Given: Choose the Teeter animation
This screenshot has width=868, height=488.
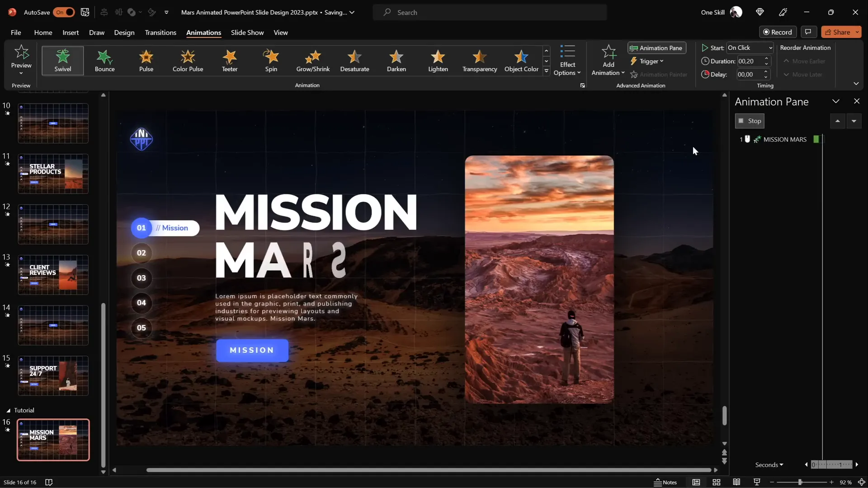Looking at the screenshot, I should point(229,61).
